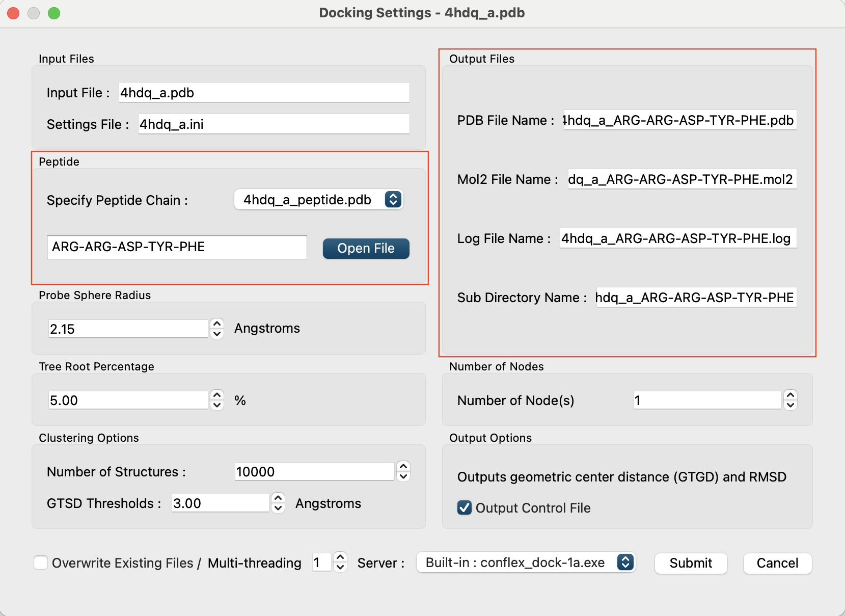Increase the Multi-threading count
The height and width of the screenshot is (616, 845).
coord(340,557)
